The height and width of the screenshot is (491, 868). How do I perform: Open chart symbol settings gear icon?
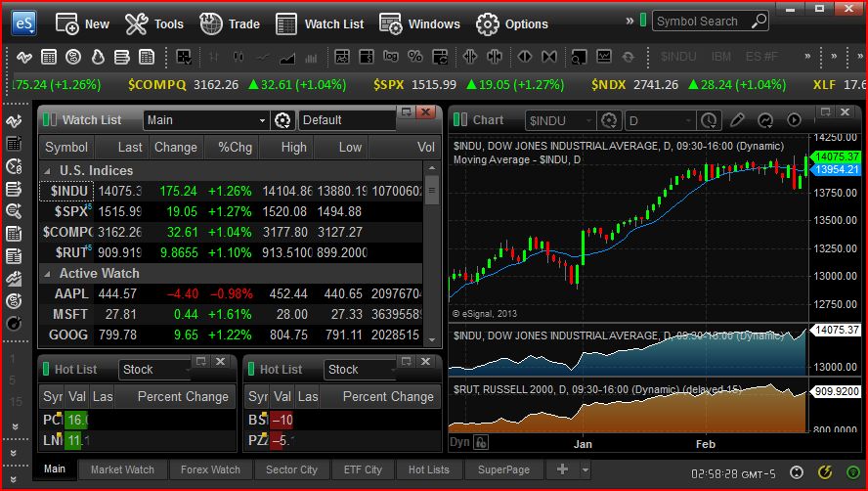click(x=609, y=120)
